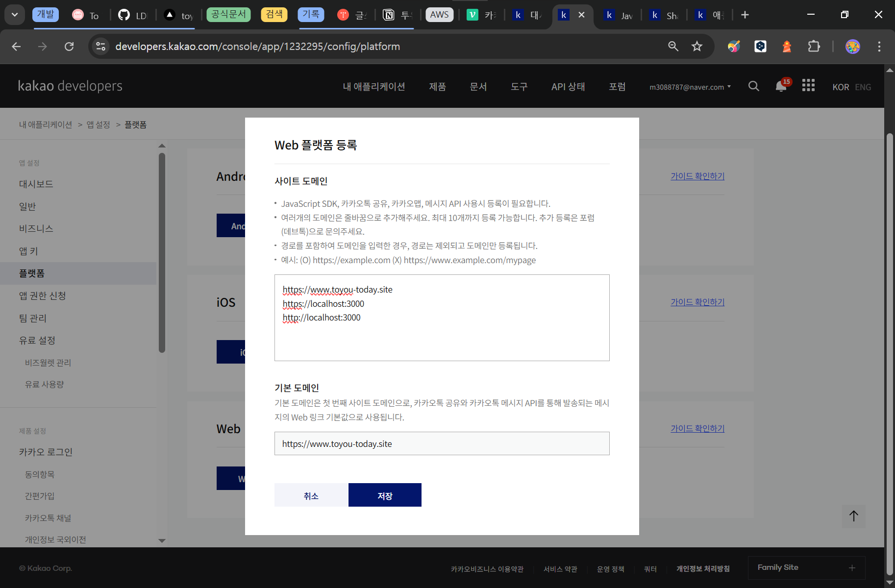Select 플랫폼 in sidebar
Viewport: 895px width, 588px height.
pos(78,273)
